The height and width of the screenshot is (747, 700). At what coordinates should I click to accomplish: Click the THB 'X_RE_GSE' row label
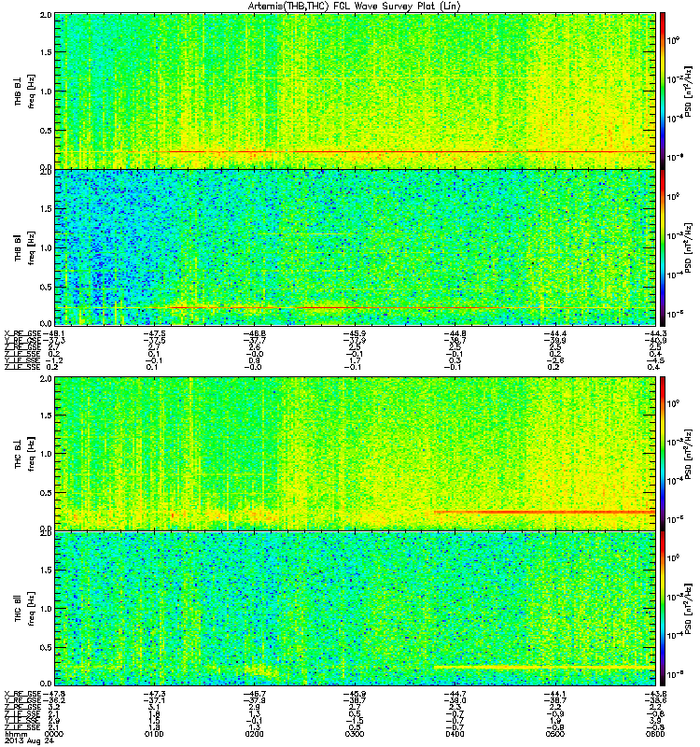(22, 334)
